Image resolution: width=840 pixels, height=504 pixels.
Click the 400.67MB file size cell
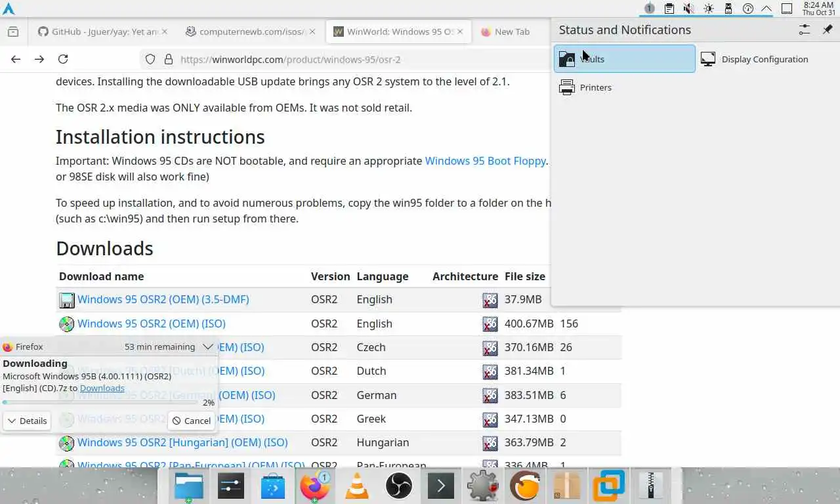coord(529,324)
